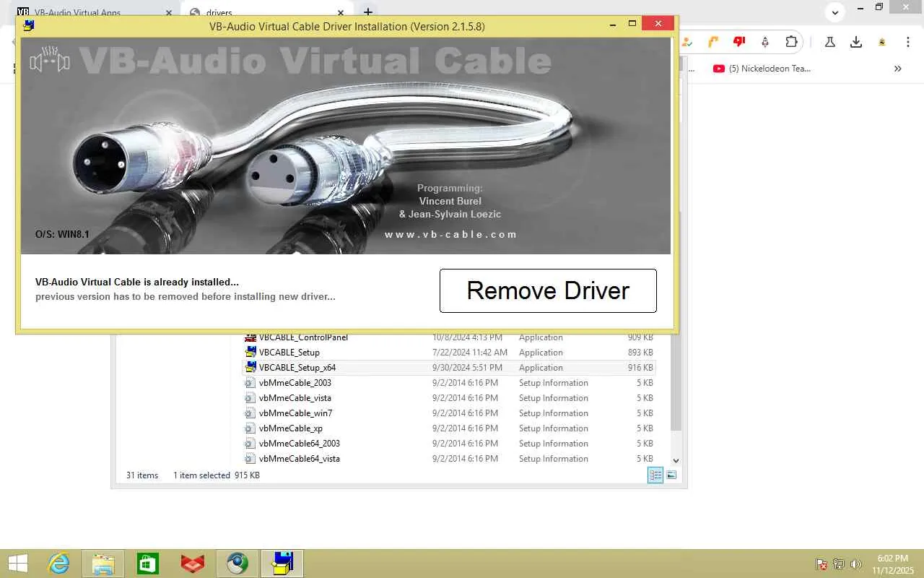Open the Chrome tab search dropdown
924x578 pixels.
(x=834, y=12)
